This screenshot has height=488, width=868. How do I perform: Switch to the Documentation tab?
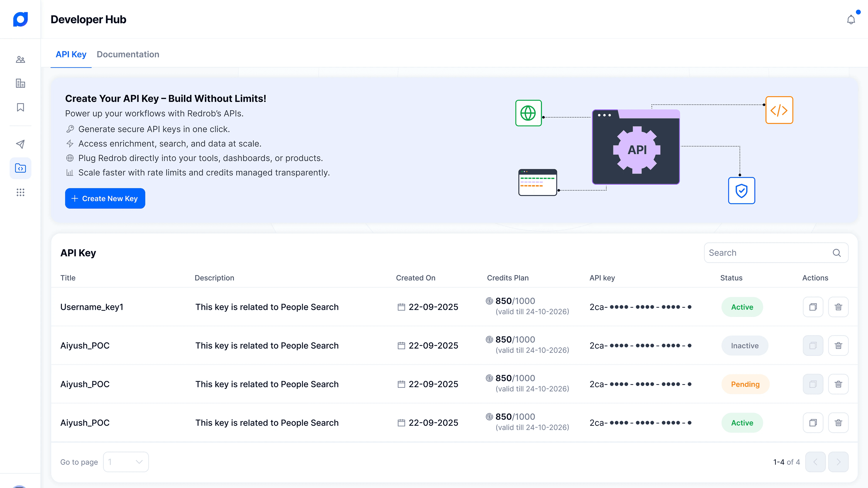click(128, 54)
